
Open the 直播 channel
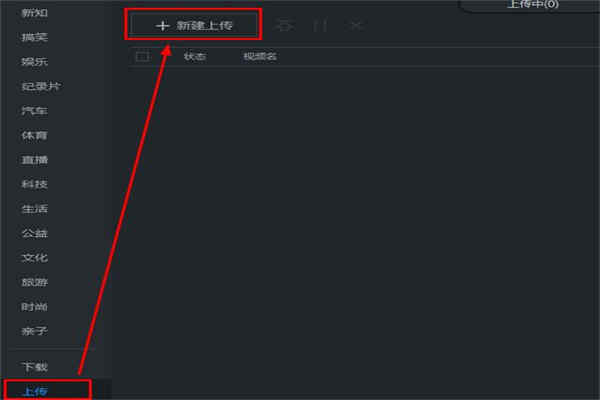35,160
